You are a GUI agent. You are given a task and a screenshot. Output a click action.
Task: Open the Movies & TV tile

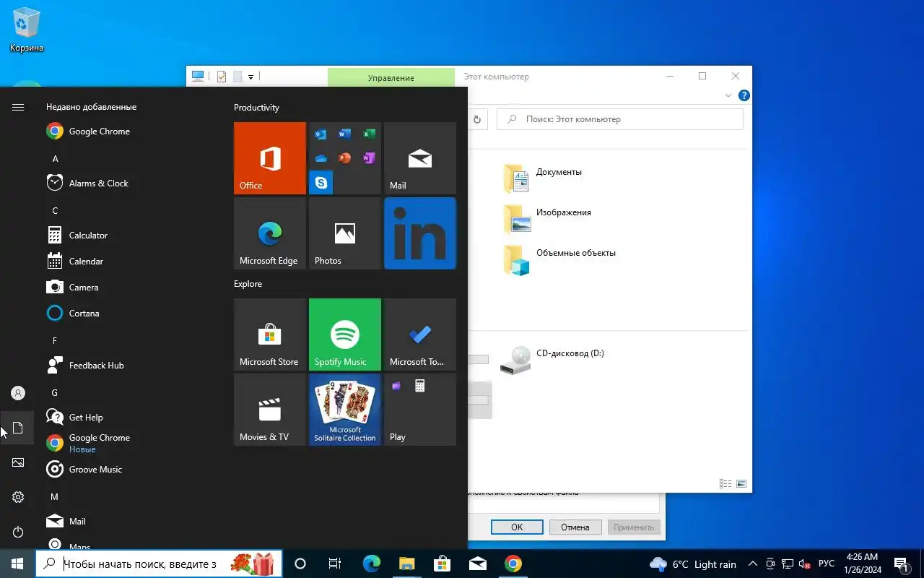click(270, 410)
